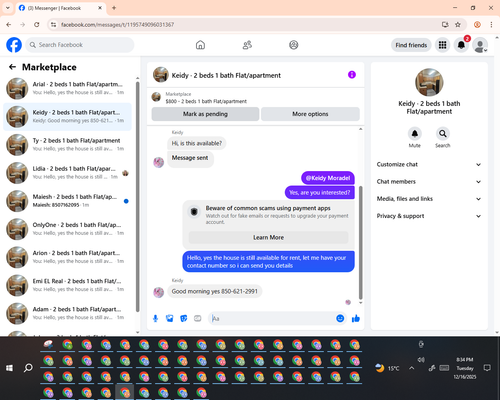The height and width of the screenshot is (400, 500).
Task: Open Arion's apartment conversation
Action: coord(67,257)
